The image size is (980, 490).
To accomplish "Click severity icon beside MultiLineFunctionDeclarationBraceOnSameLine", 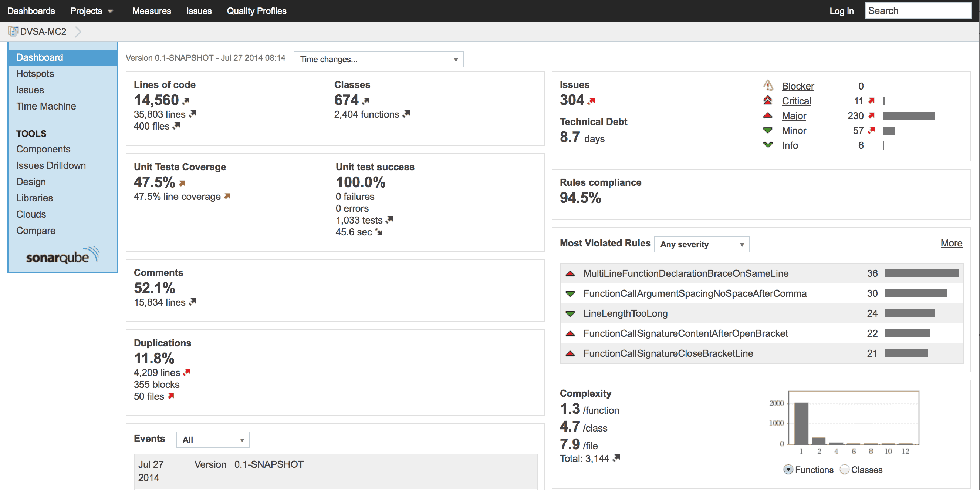I will coord(570,273).
